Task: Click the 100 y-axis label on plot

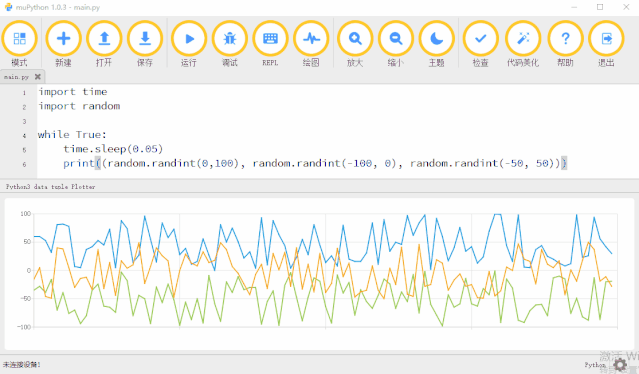Action: click(x=26, y=214)
